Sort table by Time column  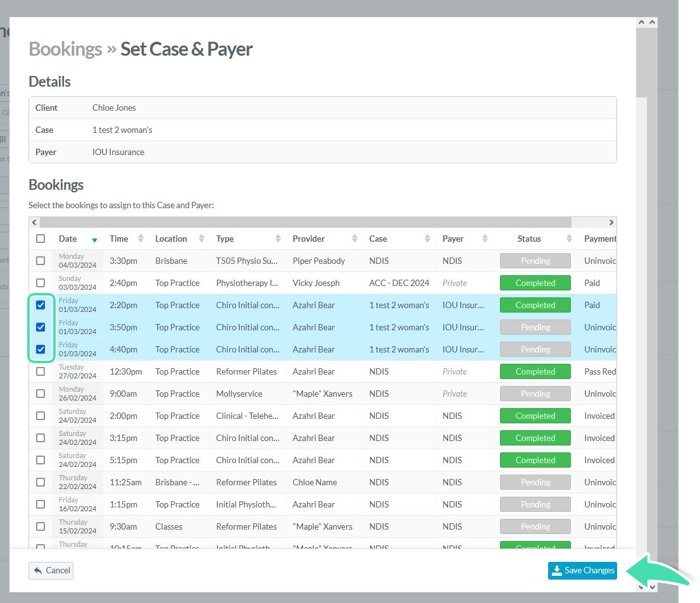coord(126,239)
